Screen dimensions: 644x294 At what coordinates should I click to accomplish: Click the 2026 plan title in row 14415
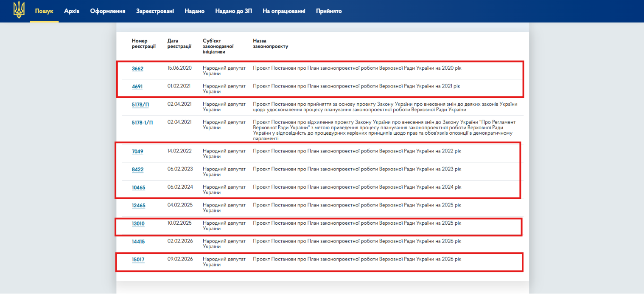357,241
